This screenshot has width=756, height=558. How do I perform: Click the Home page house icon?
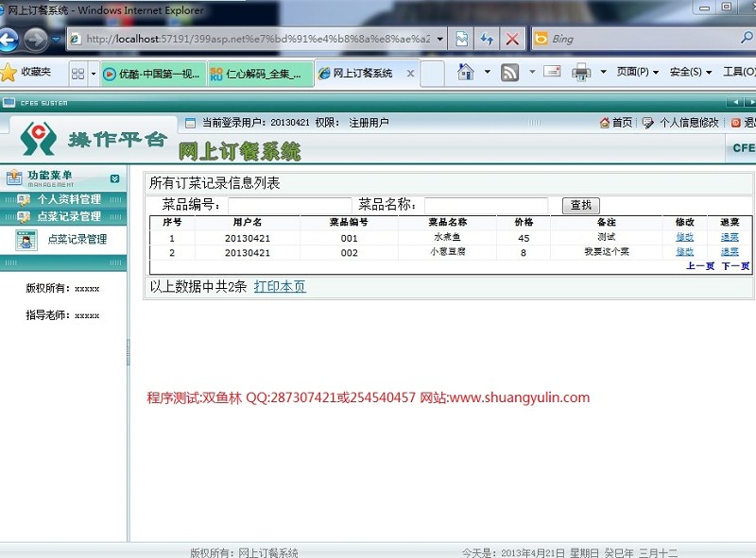coord(465,73)
